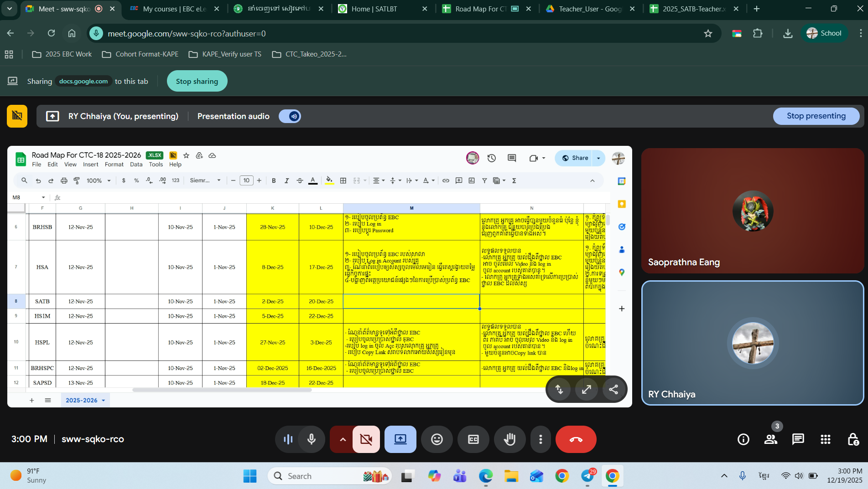Expand the zoom level 100% dropdown
This screenshot has height=489, width=868.
pyautogui.click(x=99, y=181)
